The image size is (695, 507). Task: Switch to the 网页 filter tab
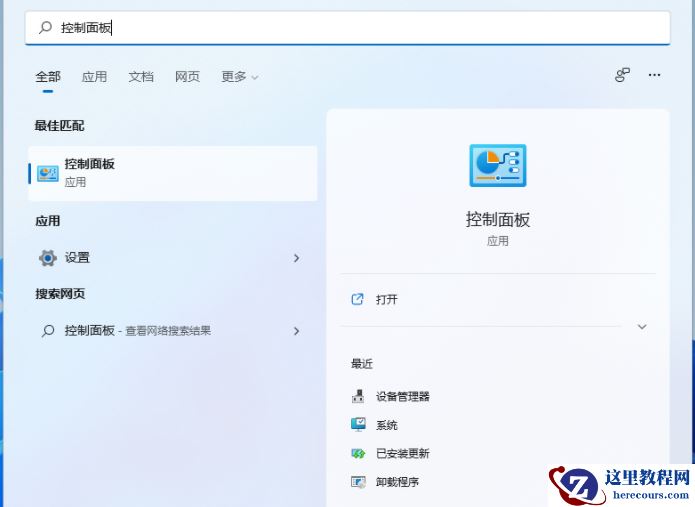tap(187, 77)
